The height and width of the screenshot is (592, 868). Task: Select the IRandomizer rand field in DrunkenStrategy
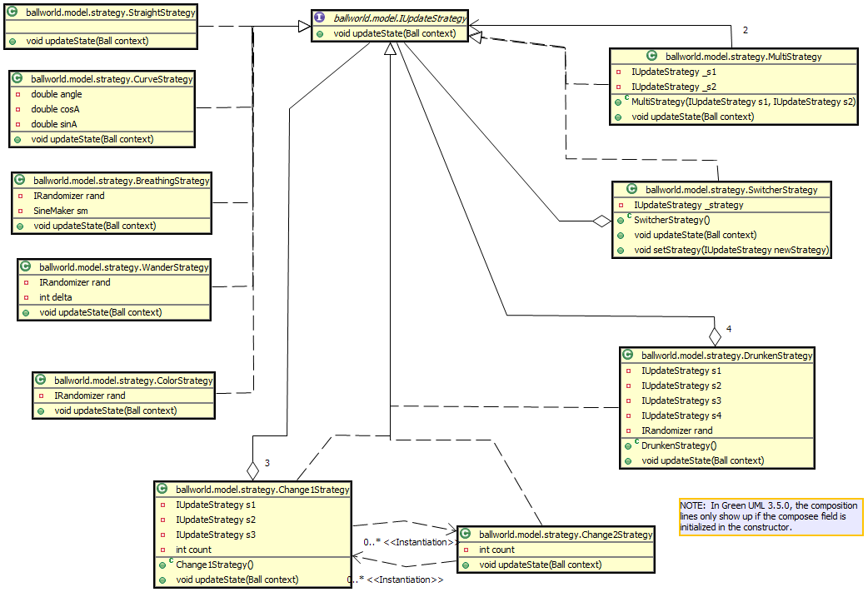tap(676, 430)
